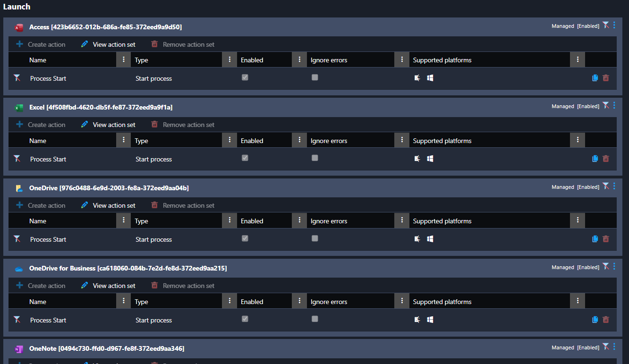Click the Windows platform icon in Excel row
This screenshot has height=364, width=629.
coord(430,159)
